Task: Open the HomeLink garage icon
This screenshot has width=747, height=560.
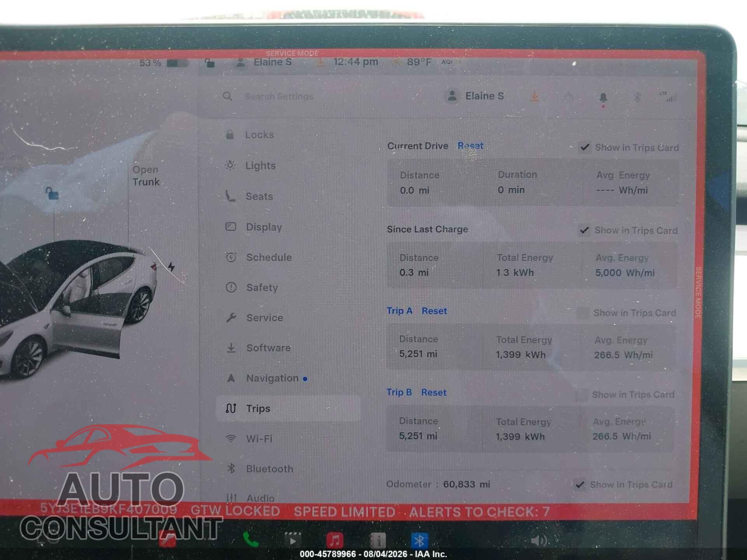Action: coord(568,97)
